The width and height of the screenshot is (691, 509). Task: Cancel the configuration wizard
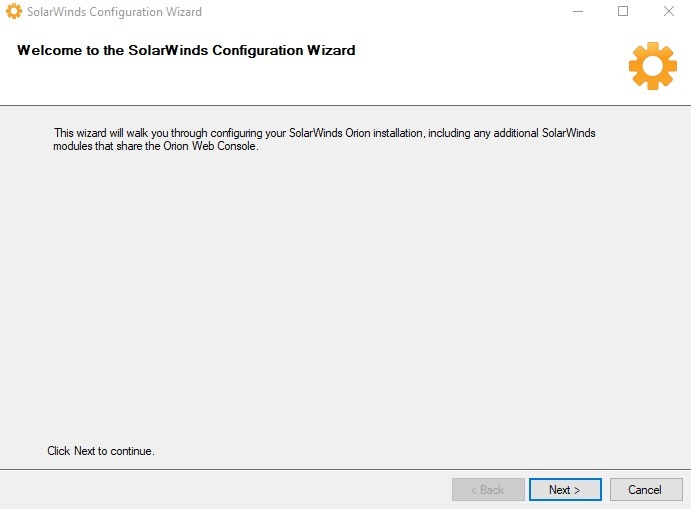pos(646,490)
